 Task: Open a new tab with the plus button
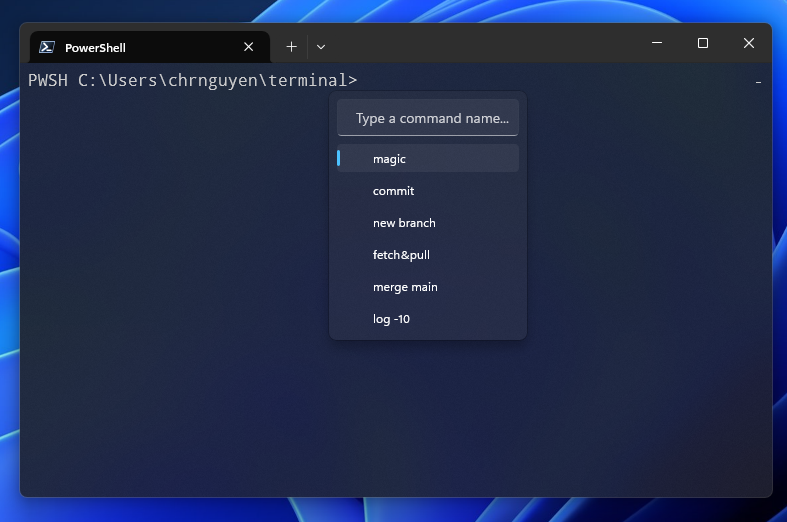291,47
